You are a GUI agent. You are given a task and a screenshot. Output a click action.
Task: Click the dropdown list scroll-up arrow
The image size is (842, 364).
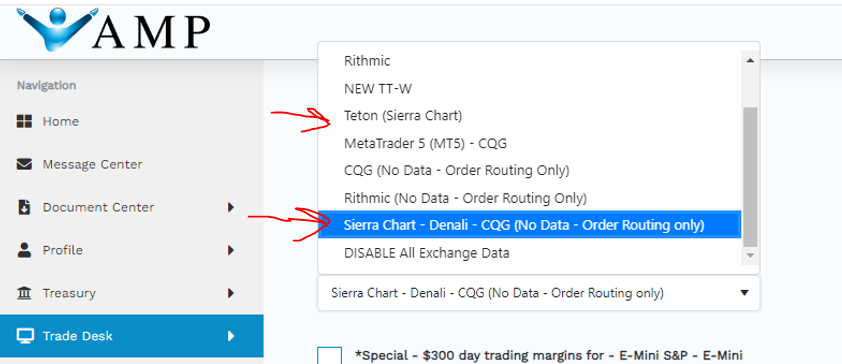(750, 61)
